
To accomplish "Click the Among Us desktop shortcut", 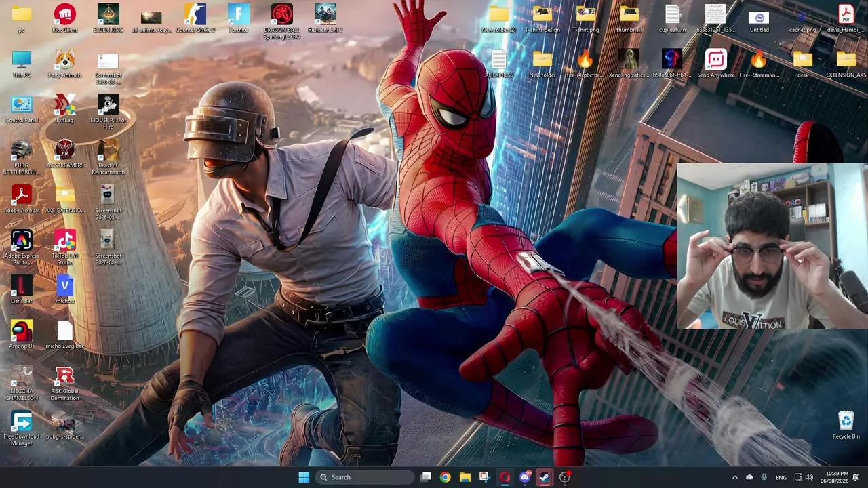I will (21, 335).
